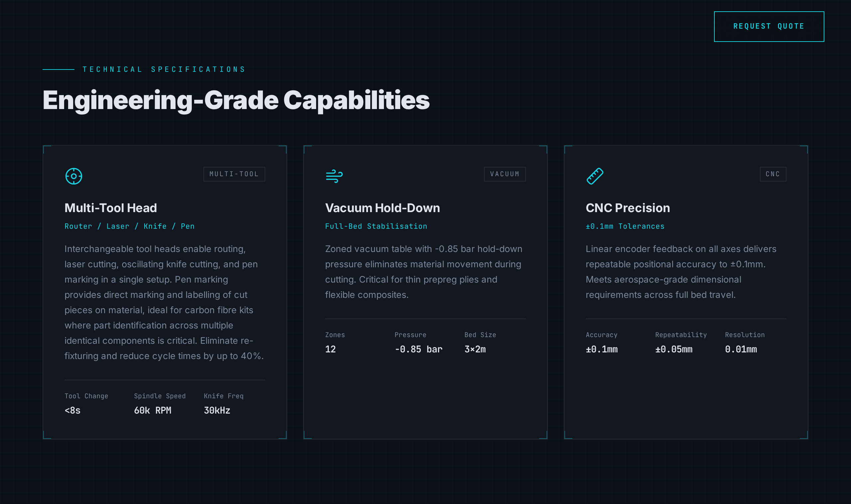
Task: Click the '±0.1mm' Accuracy value
Action: pyautogui.click(x=601, y=349)
